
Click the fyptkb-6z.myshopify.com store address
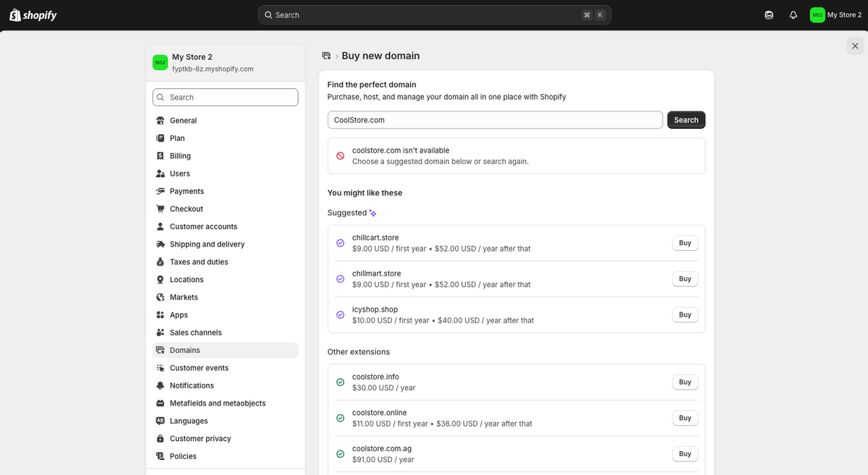pos(213,69)
